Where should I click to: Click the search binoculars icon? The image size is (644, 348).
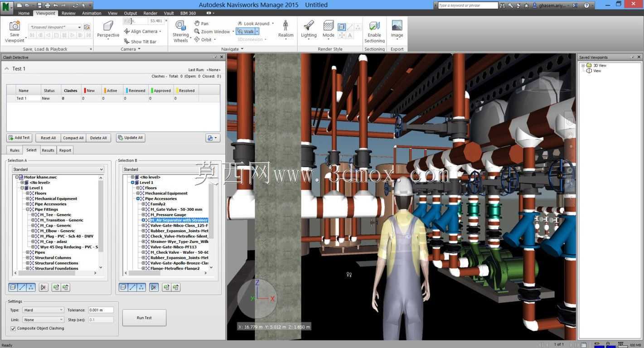(502, 5)
